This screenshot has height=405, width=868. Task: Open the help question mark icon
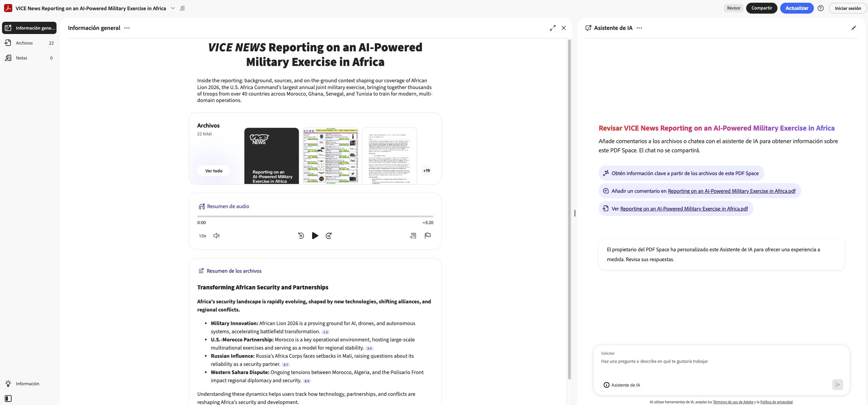point(821,8)
